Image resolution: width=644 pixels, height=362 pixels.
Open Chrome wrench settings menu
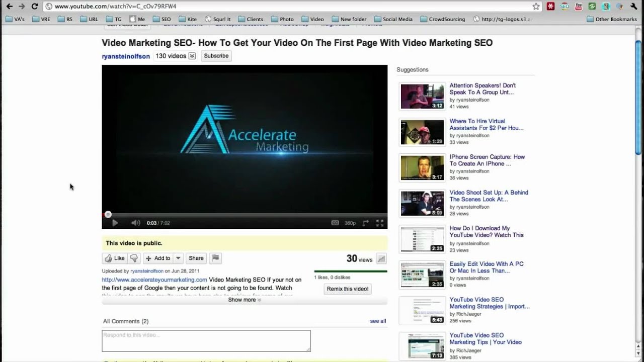pyautogui.click(x=634, y=7)
